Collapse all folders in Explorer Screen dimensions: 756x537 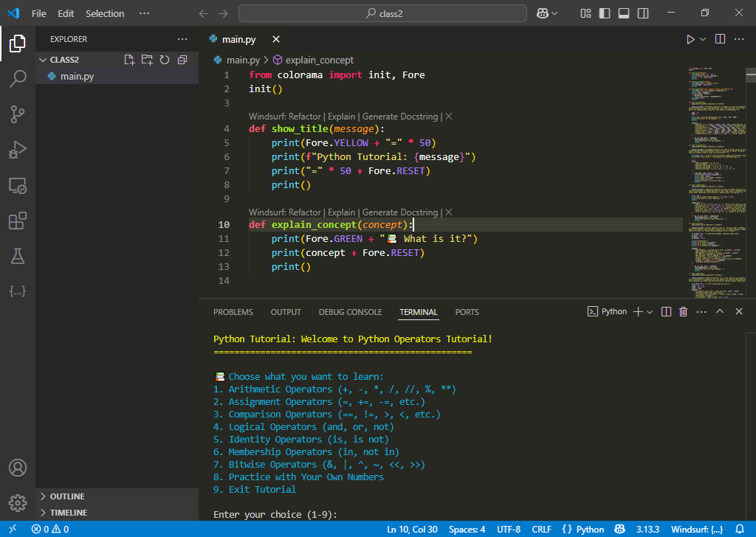182,60
